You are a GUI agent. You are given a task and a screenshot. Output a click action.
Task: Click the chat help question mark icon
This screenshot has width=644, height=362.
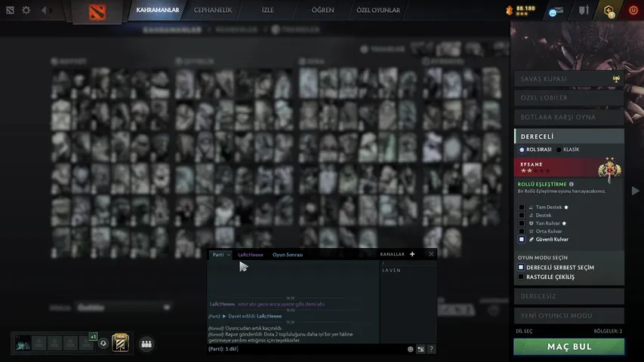click(x=431, y=349)
